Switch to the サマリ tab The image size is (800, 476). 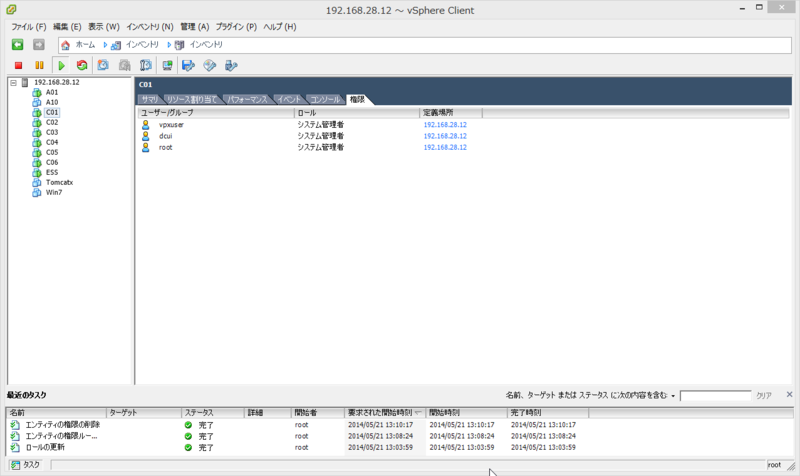click(x=149, y=99)
